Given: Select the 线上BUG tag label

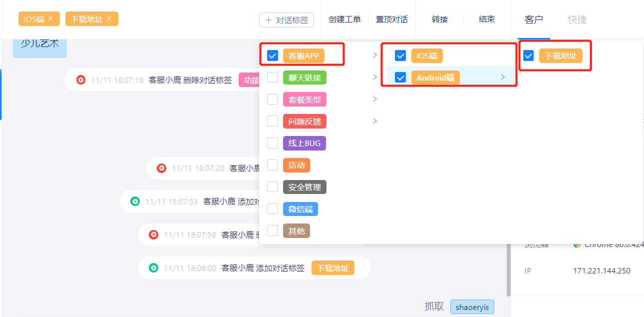Looking at the screenshot, I should (x=305, y=143).
